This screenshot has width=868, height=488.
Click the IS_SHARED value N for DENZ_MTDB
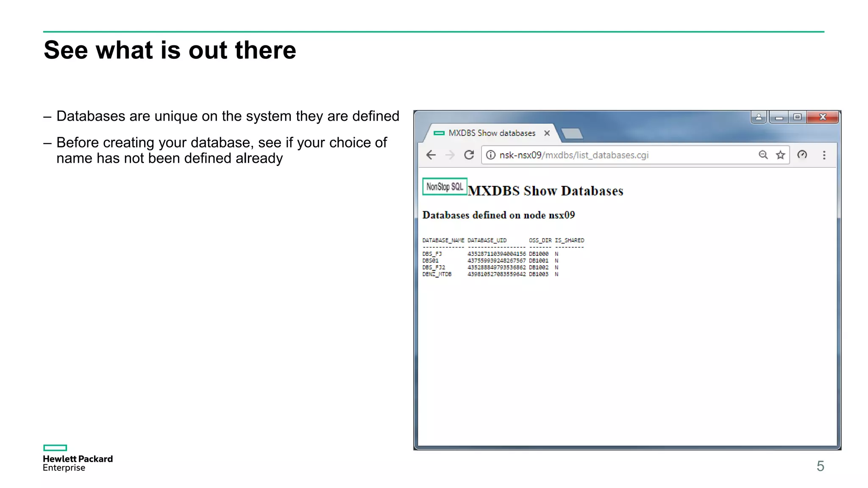click(556, 274)
